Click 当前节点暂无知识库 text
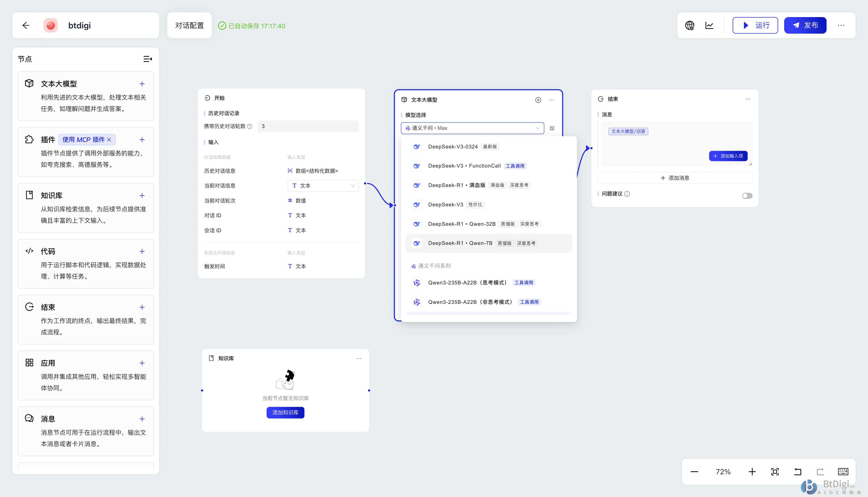 click(285, 398)
